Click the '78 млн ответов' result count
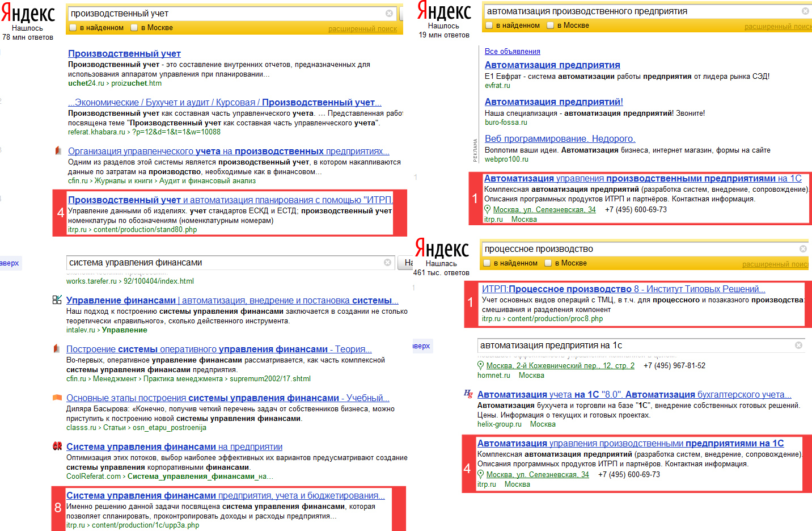The image size is (812, 531). 28,37
